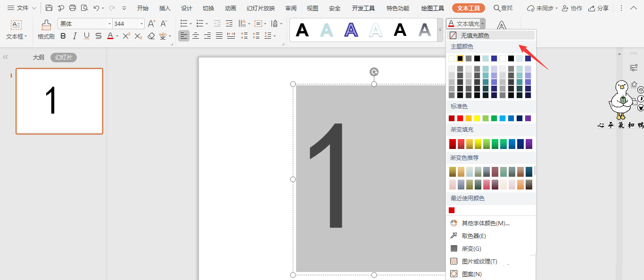Collapse the slide panel with double chevron
This screenshot has width=644, height=280.
tap(6, 58)
